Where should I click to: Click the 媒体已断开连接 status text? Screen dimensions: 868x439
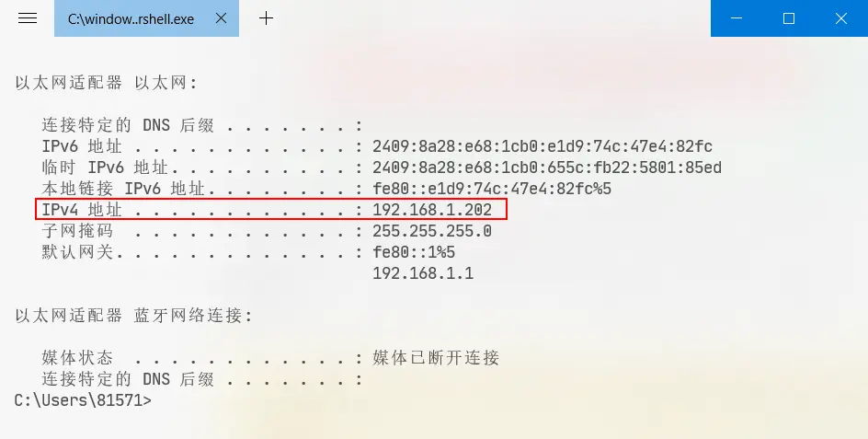436,357
